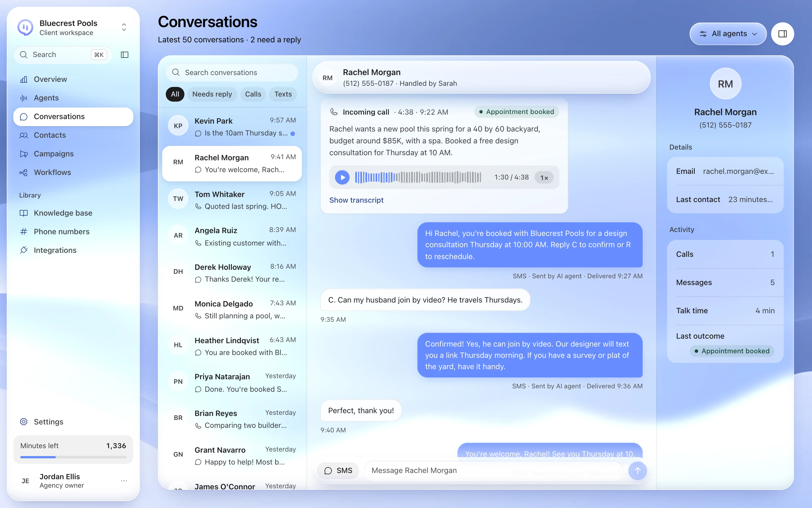Open Jordan Ellis more options menu
Screen dimensions: 812x508
tap(124, 481)
